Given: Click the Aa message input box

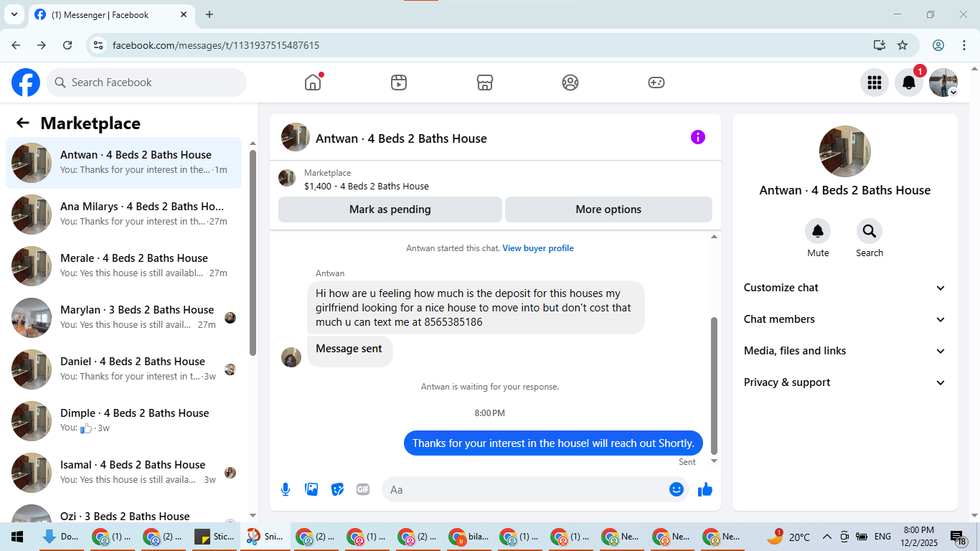Looking at the screenshot, I should [535, 489].
